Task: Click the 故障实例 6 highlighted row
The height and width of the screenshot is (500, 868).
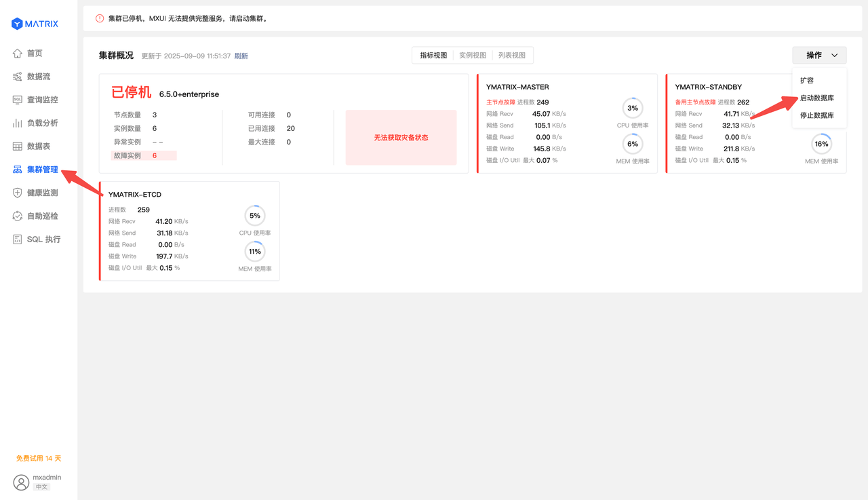Action: click(144, 155)
